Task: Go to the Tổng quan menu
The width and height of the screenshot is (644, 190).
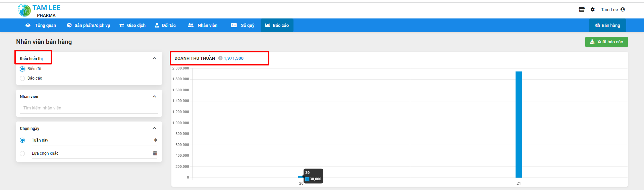Action: (x=41, y=26)
